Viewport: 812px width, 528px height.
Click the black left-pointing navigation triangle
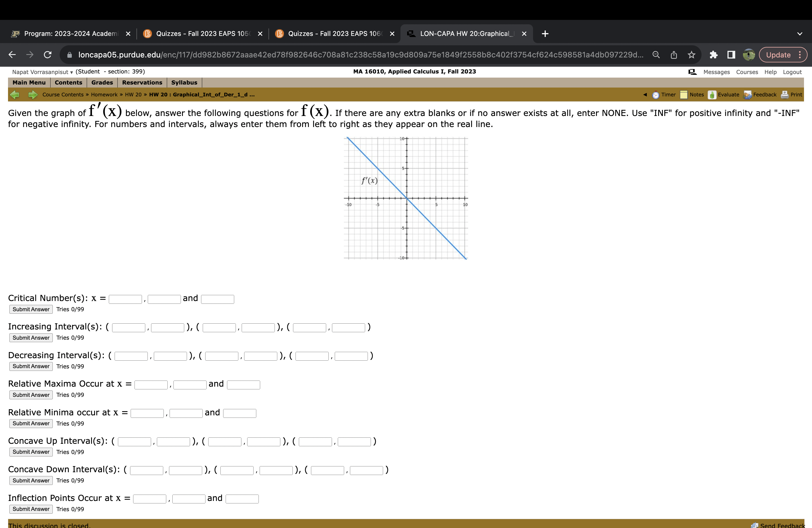pos(645,94)
